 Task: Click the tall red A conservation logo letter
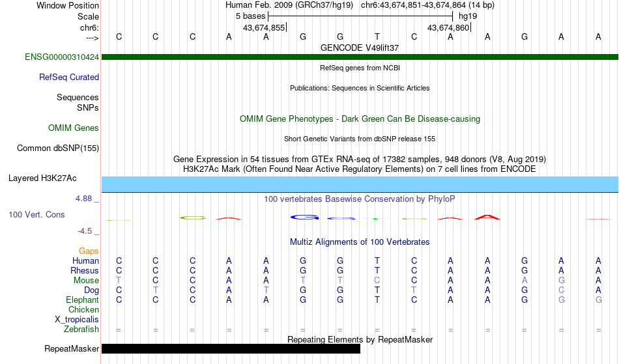(x=487, y=217)
